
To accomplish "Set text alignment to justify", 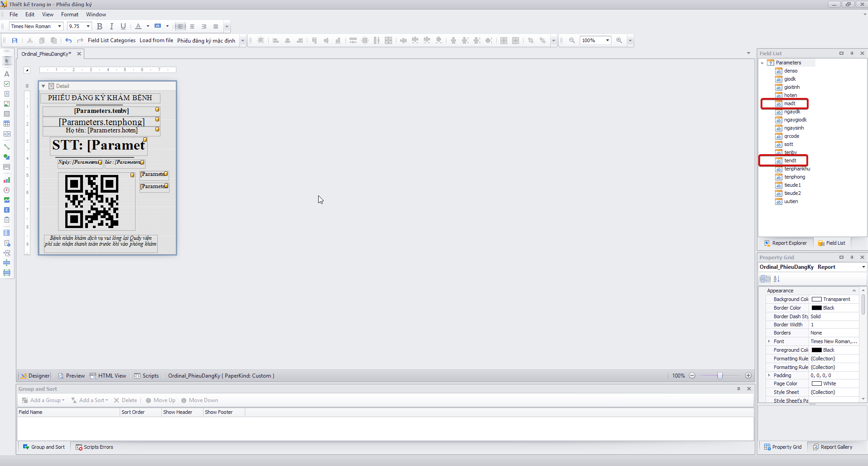I will tap(216, 26).
